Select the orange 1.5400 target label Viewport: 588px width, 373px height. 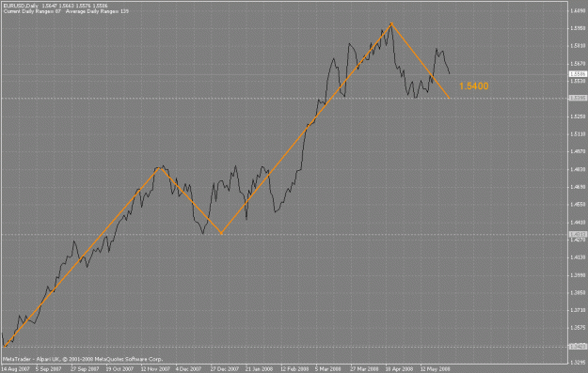tap(473, 86)
